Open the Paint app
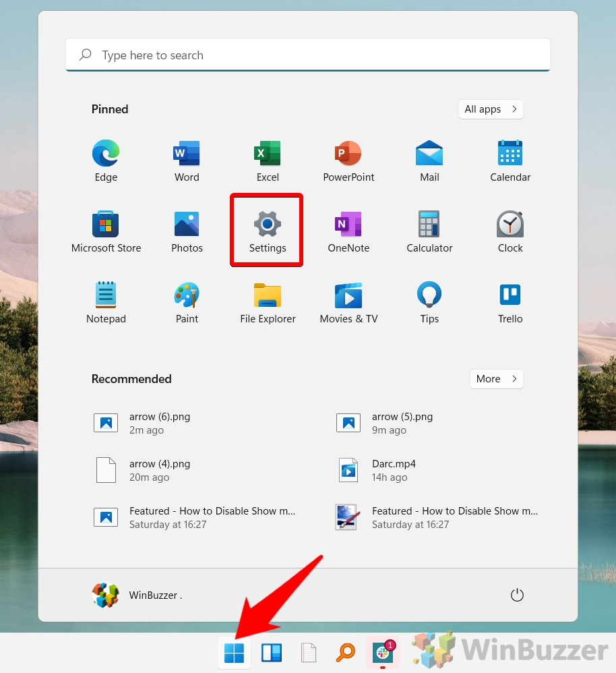 pyautogui.click(x=187, y=302)
